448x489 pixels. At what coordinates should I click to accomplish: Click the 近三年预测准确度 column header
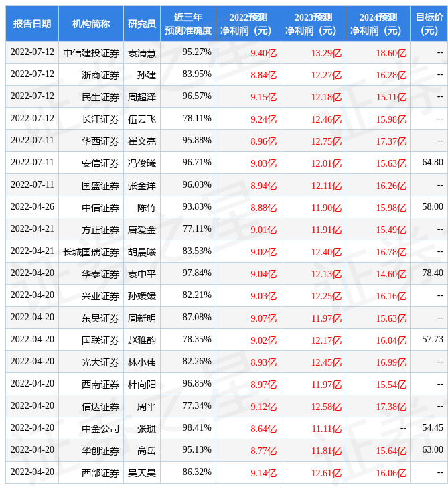pos(188,23)
